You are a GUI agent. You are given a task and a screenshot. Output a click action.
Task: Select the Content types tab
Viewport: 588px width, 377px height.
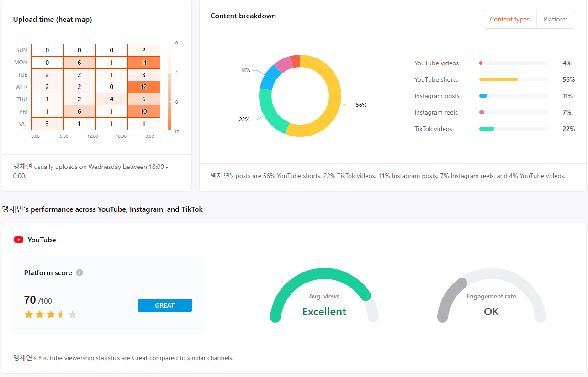(509, 19)
